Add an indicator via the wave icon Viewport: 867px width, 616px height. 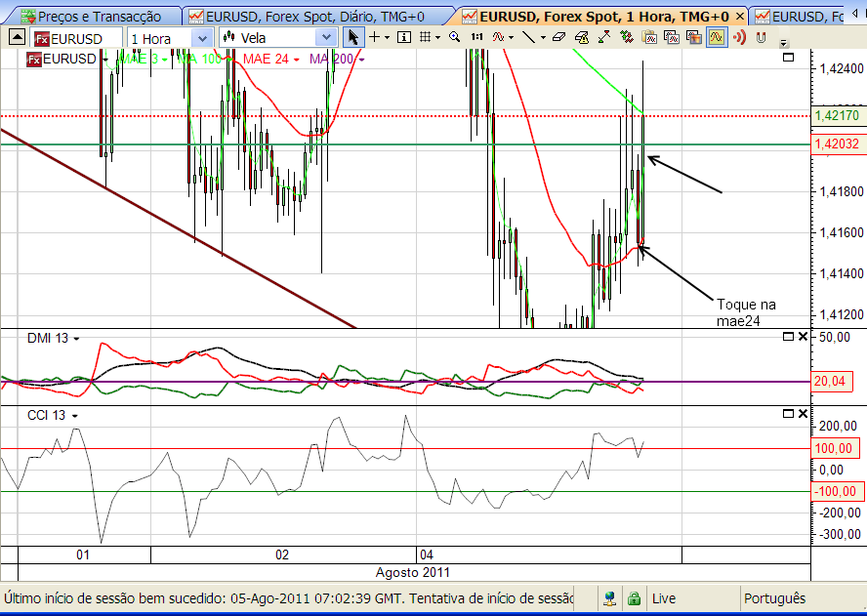tap(499, 38)
